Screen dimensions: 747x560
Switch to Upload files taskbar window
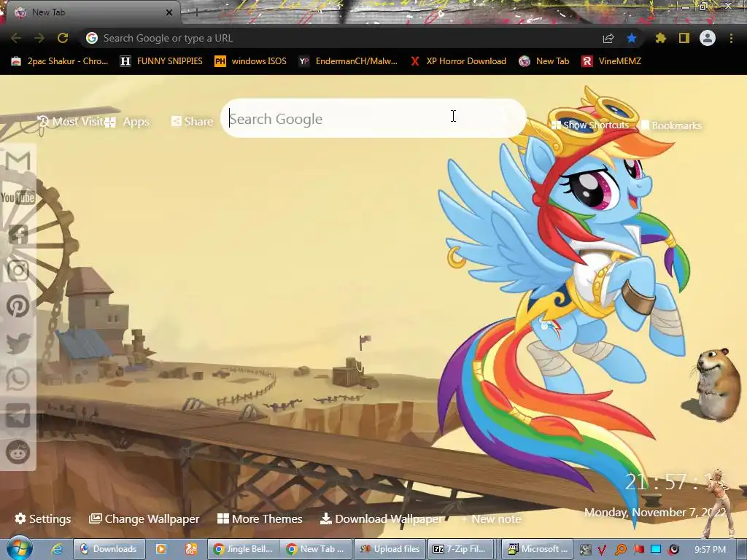click(390, 549)
